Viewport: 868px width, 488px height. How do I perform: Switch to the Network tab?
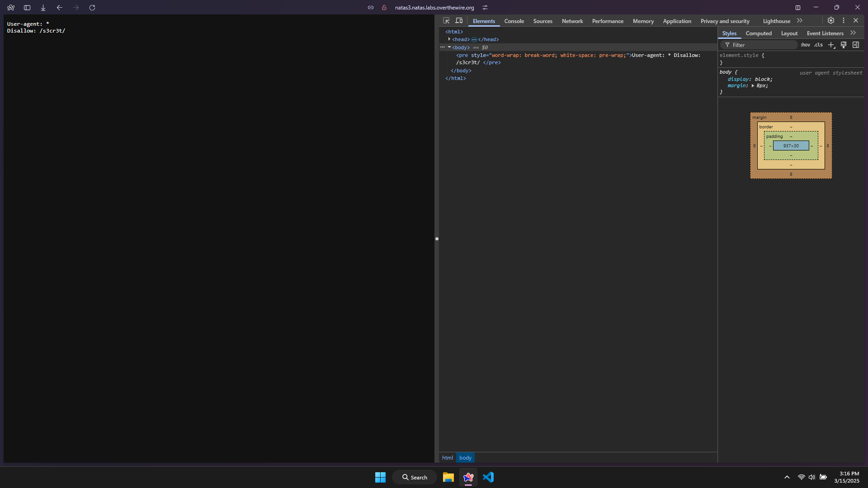[572, 21]
